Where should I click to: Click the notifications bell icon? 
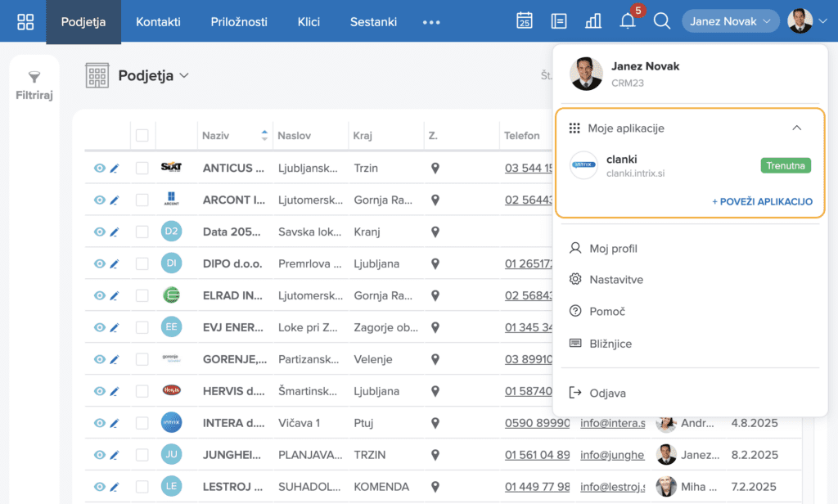(628, 21)
